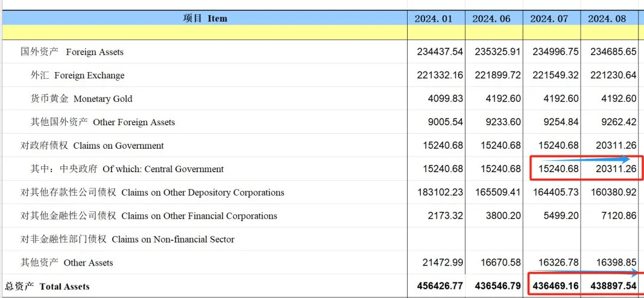Select the 2024.06 column header
644x298 pixels.
[x=491, y=19]
